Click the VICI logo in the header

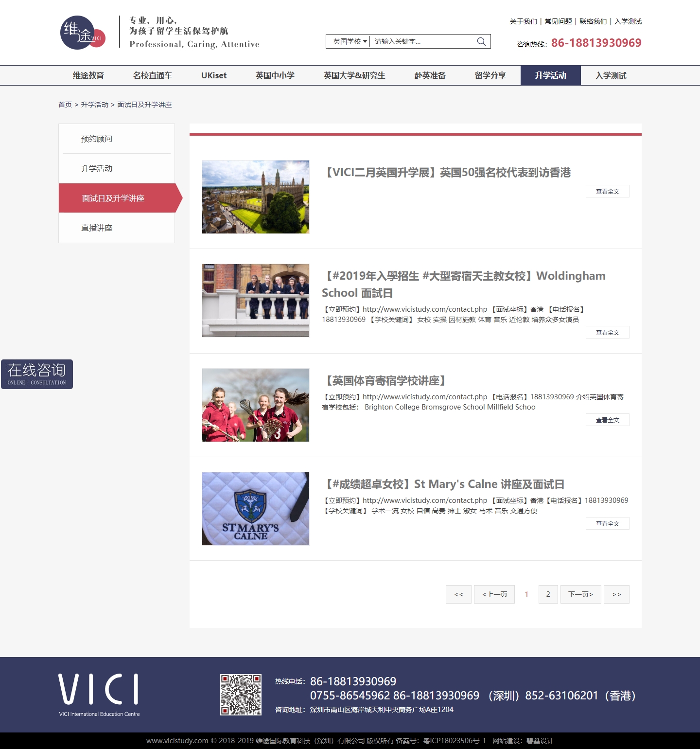83,33
